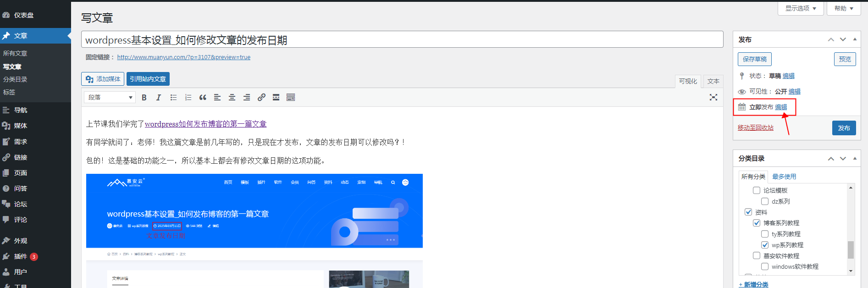Edit post status 草稿 link

point(788,76)
